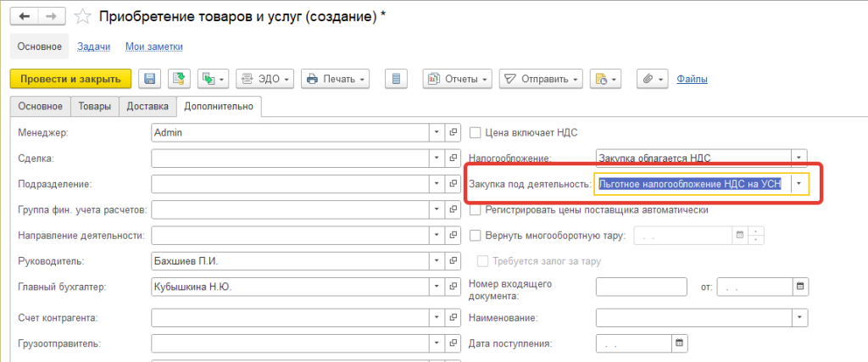The height and width of the screenshot is (362, 868).
Task: Open the Задачи link
Action: point(93,47)
